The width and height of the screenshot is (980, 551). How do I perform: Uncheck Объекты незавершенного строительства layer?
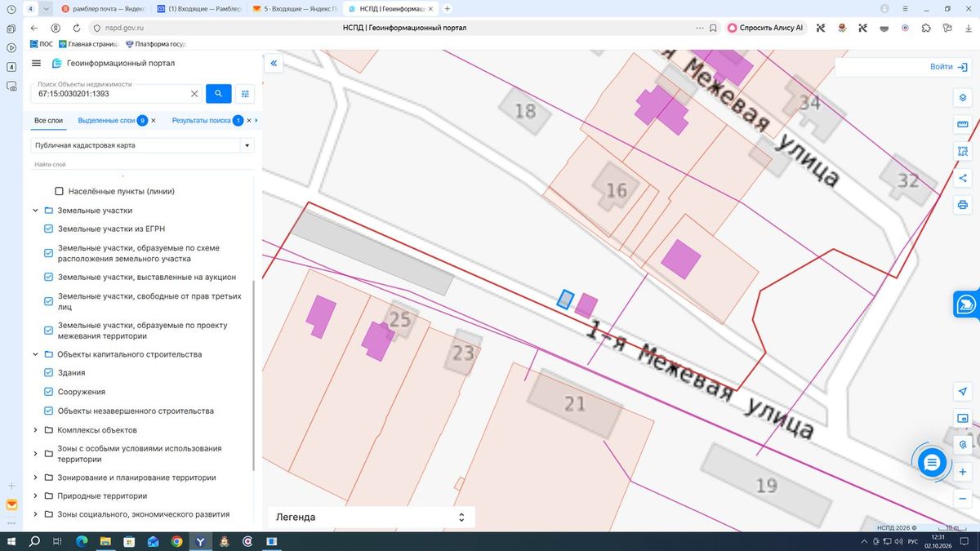(48, 411)
